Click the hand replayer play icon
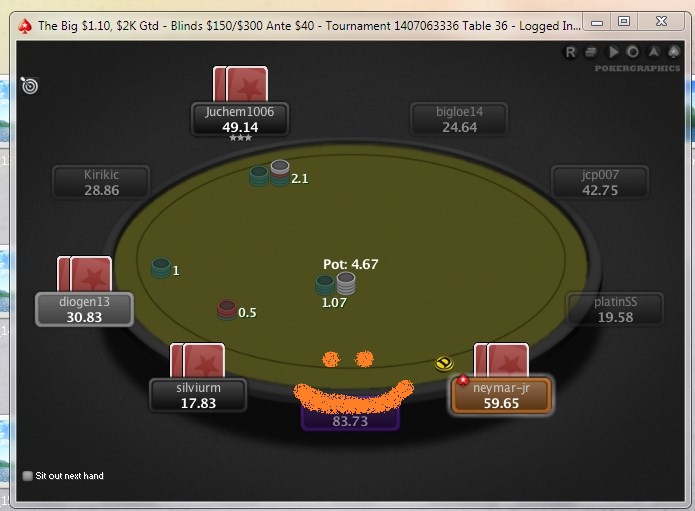 [613, 52]
